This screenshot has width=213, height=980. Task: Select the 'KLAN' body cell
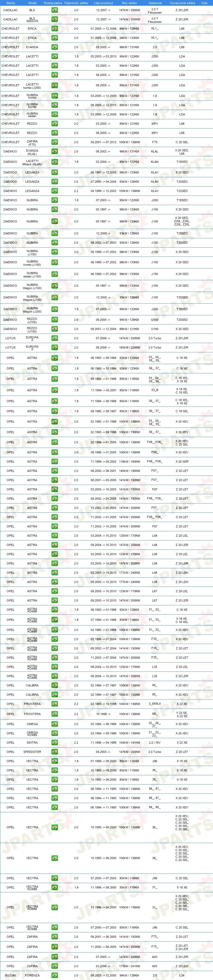point(155,162)
